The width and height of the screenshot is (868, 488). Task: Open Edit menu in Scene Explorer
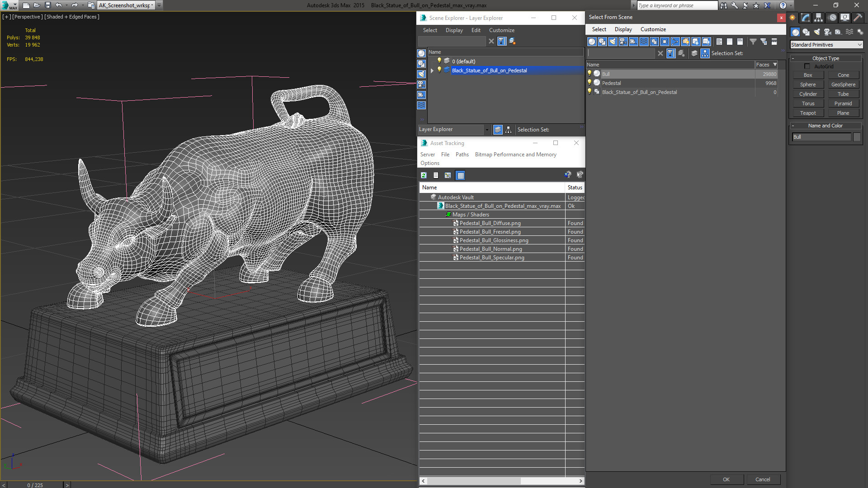(x=476, y=30)
